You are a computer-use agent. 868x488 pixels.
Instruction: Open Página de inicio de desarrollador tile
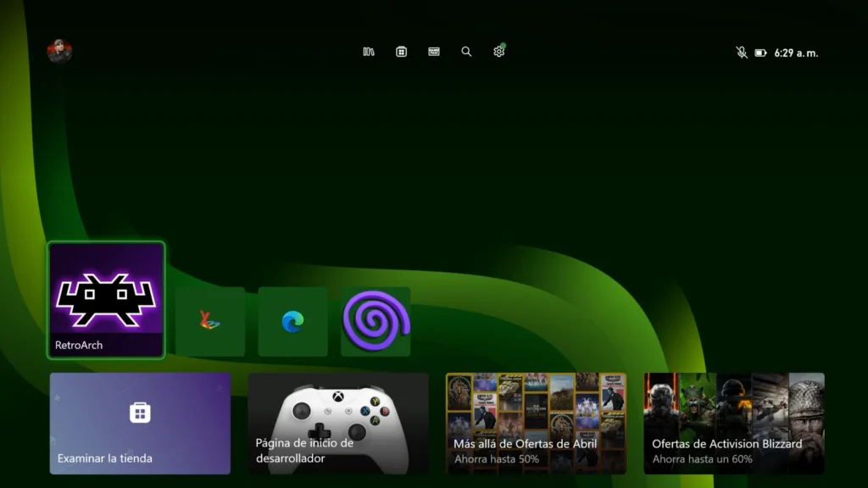tap(338, 424)
